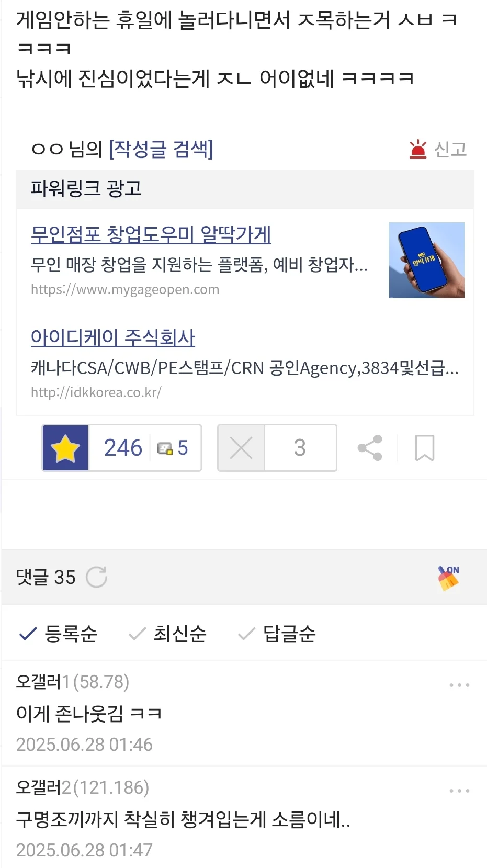Sort comments by 답글순
Viewport: 487px width, 868px height.
pos(277,634)
